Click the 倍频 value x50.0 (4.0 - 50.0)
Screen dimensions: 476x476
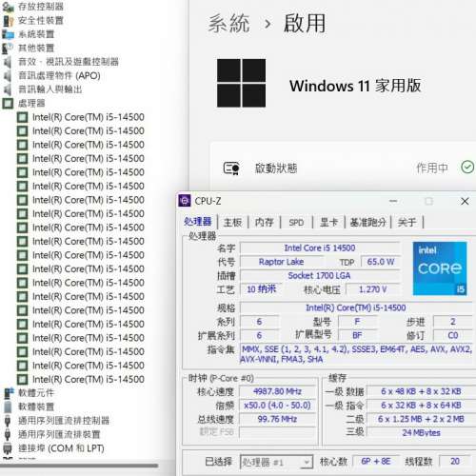tap(278, 406)
